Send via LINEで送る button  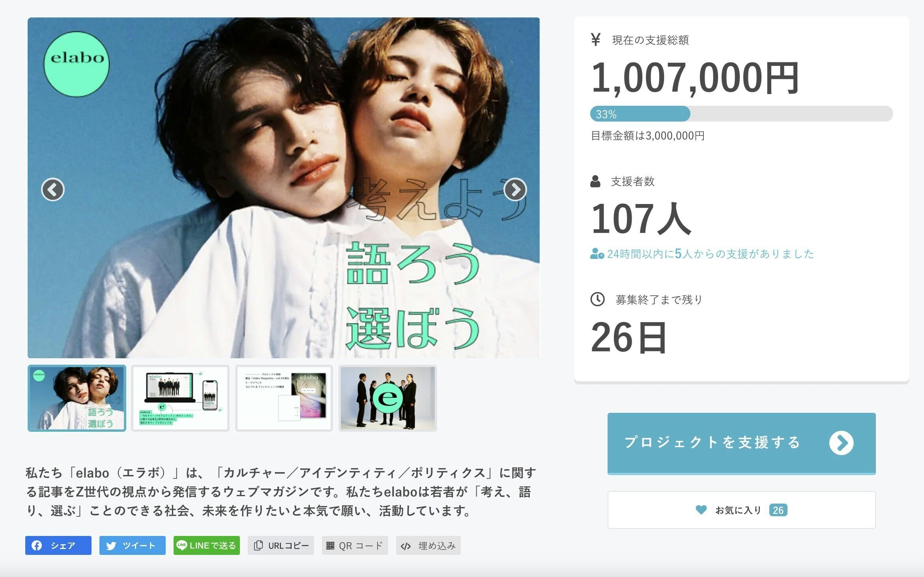point(207,545)
